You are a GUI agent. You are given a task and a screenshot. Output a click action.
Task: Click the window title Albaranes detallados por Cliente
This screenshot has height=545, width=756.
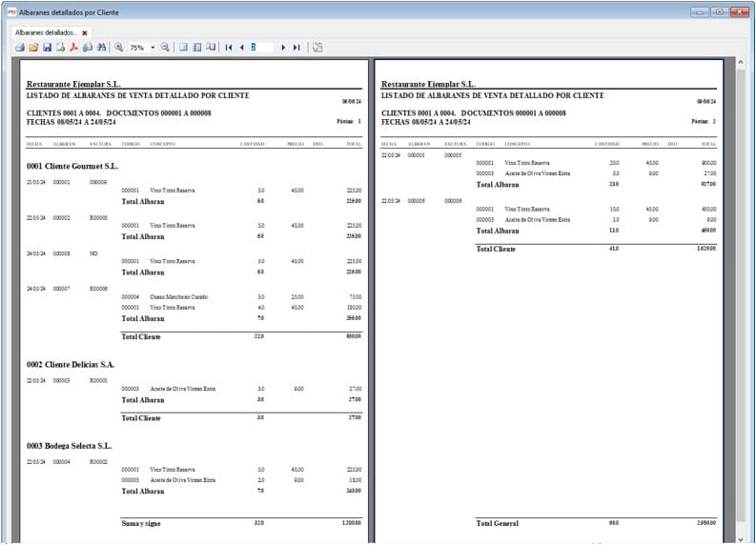point(69,12)
